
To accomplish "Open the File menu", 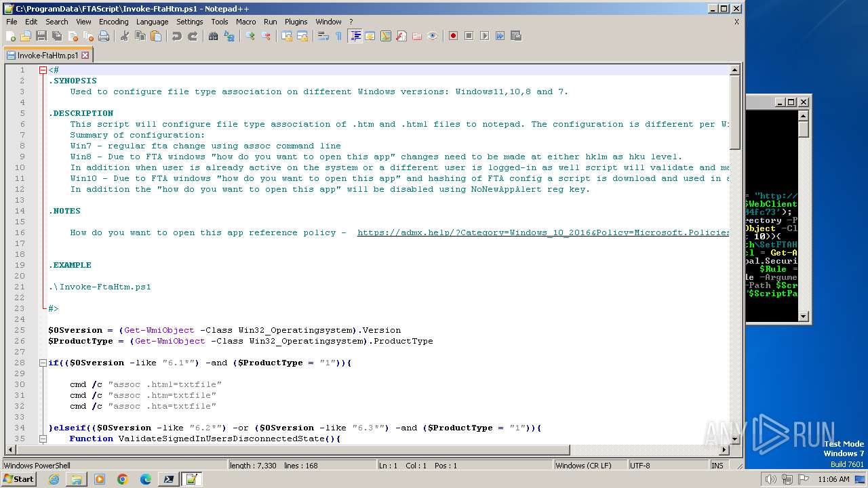I will pos(12,22).
